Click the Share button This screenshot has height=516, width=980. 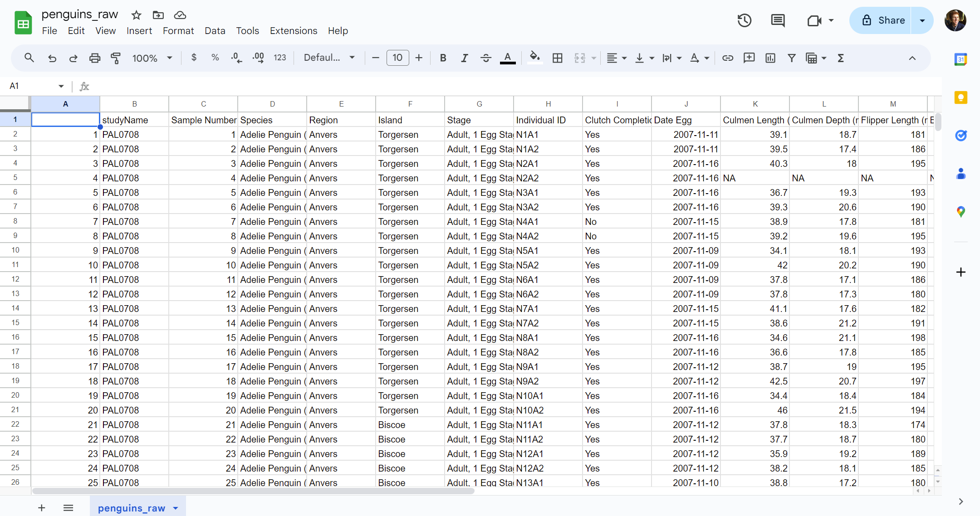(x=882, y=20)
